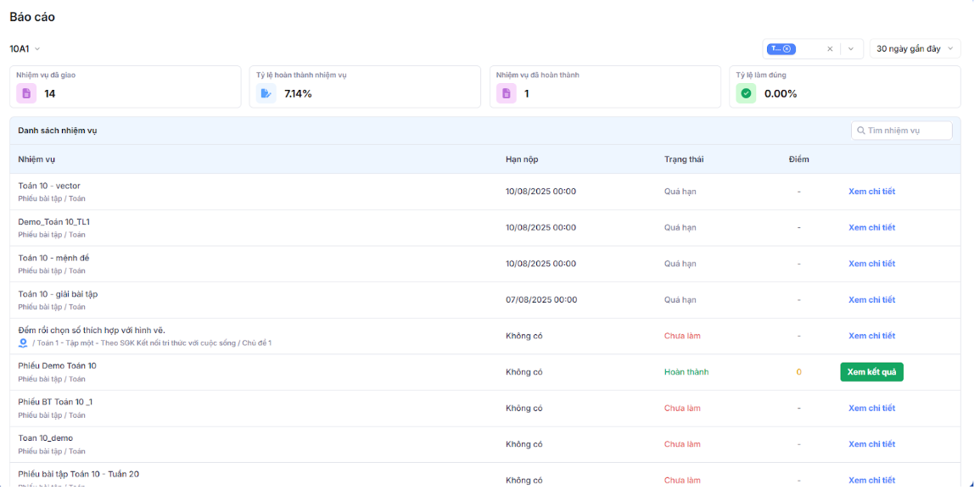The image size is (980, 501).
Task: Click the blue user icon in task path
Action: pyautogui.click(x=23, y=343)
